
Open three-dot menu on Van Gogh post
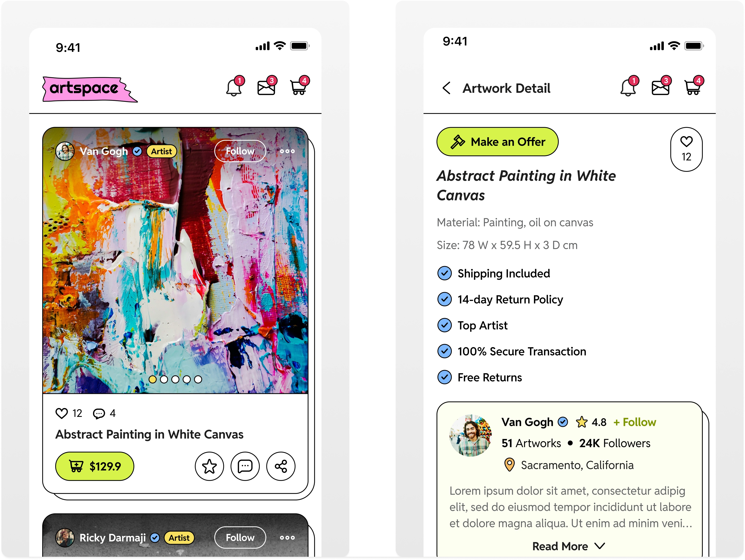(287, 151)
